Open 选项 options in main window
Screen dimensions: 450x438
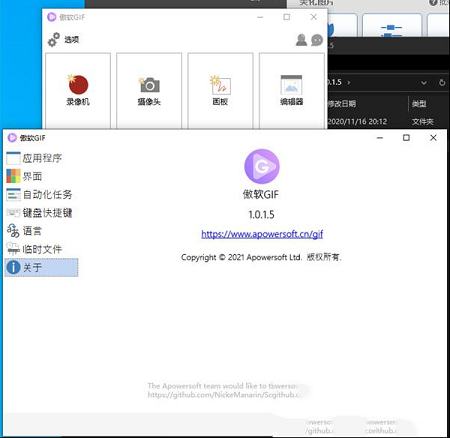63,40
